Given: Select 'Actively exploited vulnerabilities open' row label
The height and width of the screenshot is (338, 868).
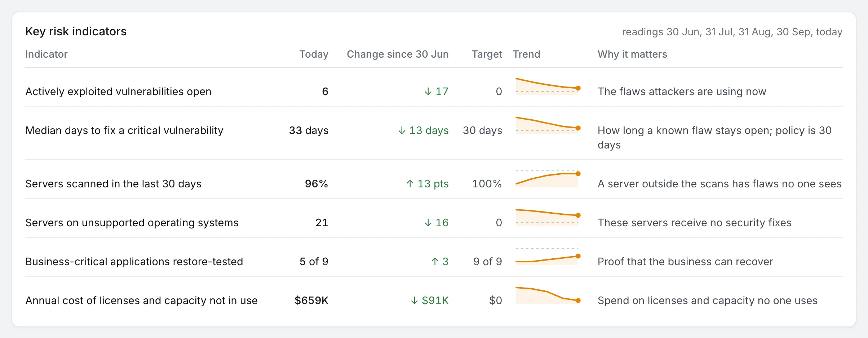Looking at the screenshot, I should pos(118,92).
